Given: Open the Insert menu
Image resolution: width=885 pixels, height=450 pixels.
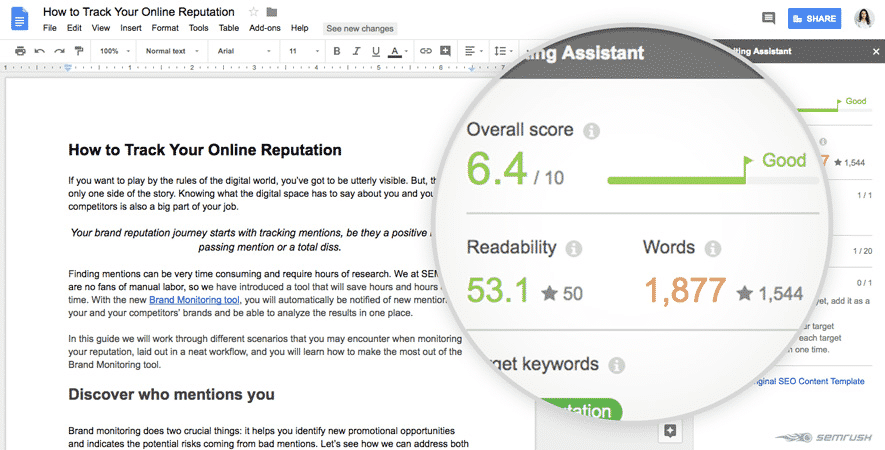Looking at the screenshot, I should (x=131, y=28).
